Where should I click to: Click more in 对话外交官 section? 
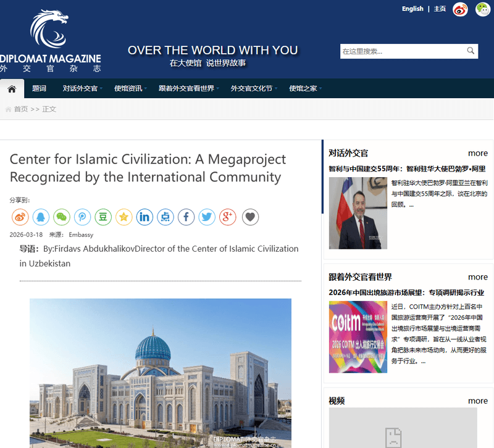coord(477,153)
